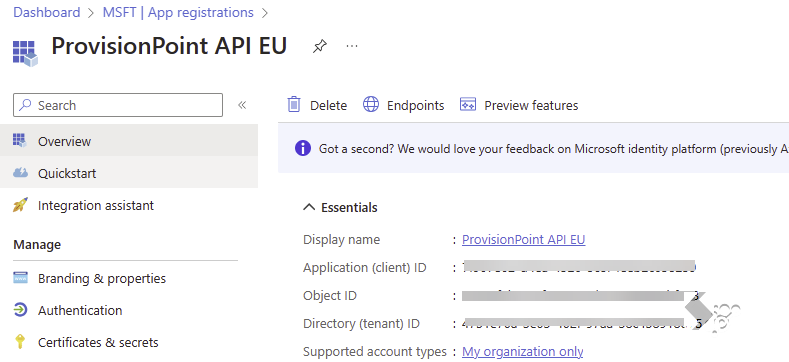The height and width of the screenshot is (362, 789).
Task: Click the Quickstart cloud icon
Action: [20, 173]
